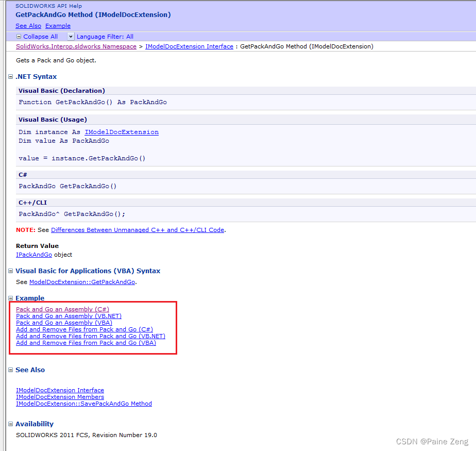Click the Collapse All label
The width and height of the screenshot is (476, 451).
point(40,37)
